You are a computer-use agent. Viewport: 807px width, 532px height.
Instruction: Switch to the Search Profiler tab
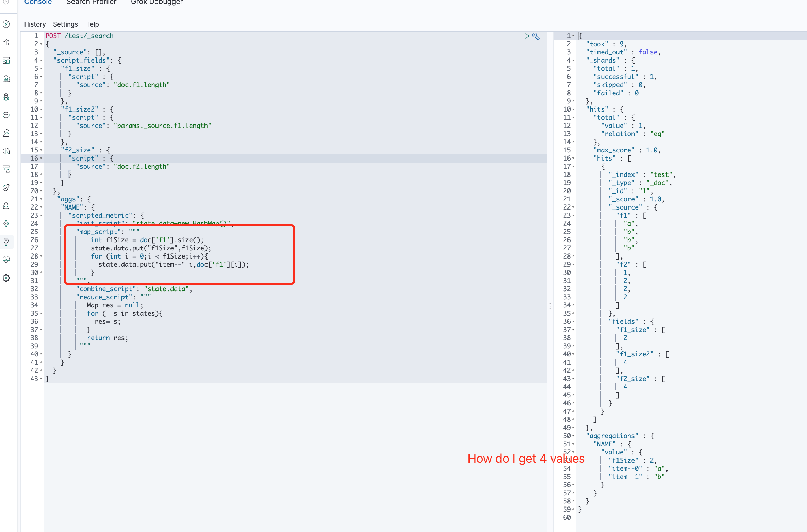pos(91,3)
